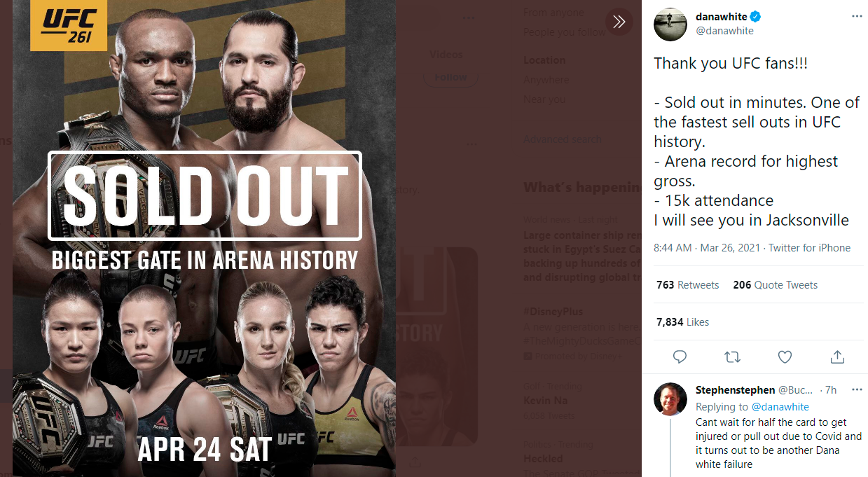Retweet the UFC 261 tweet
The image size is (868, 477).
click(732, 357)
